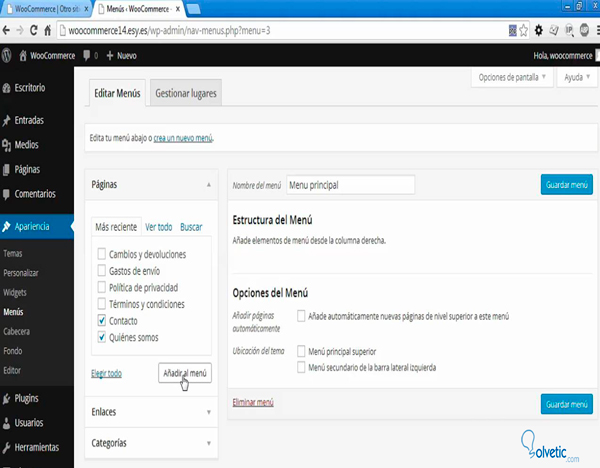Check Menú principal superior location
Viewport: 600px width, 468px height.
click(x=301, y=351)
